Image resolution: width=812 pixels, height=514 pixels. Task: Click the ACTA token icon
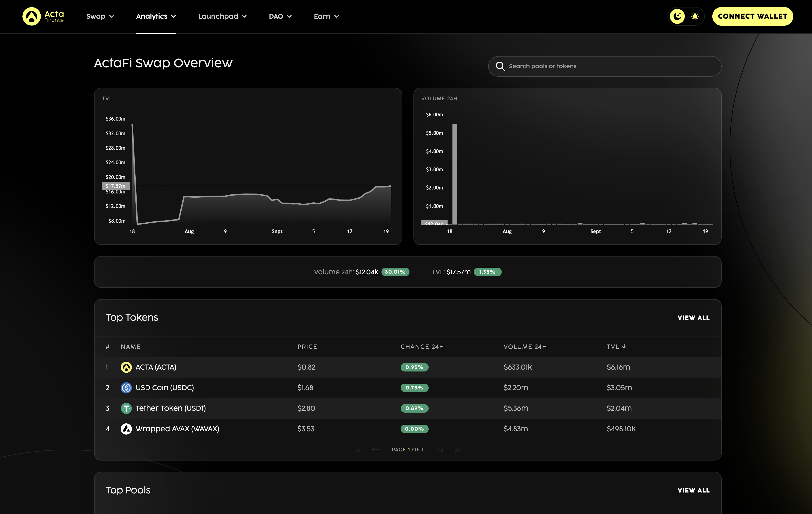coord(126,367)
